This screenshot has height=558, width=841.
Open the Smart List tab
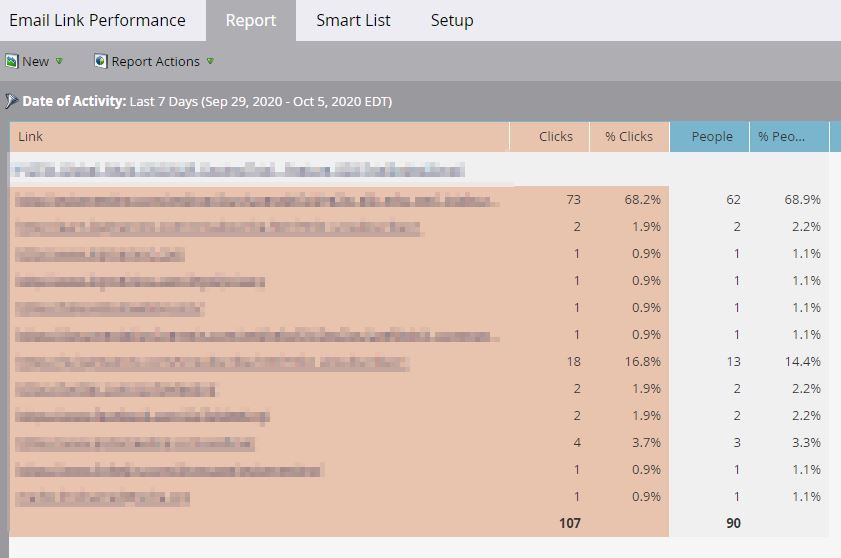(353, 20)
